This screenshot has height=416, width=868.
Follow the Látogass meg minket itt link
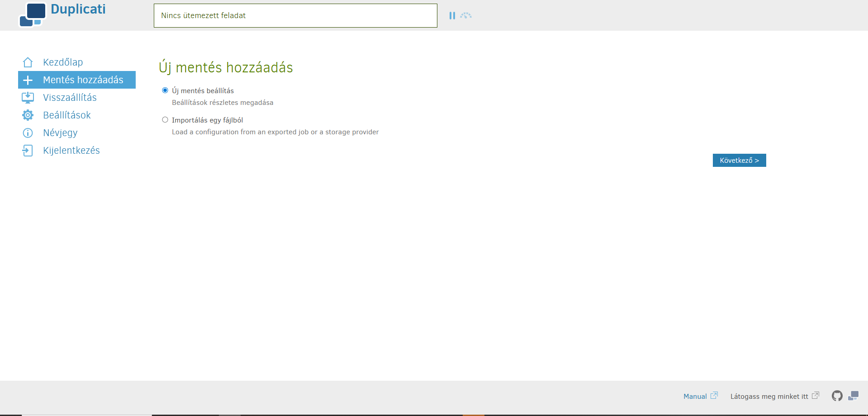[x=769, y=397]
